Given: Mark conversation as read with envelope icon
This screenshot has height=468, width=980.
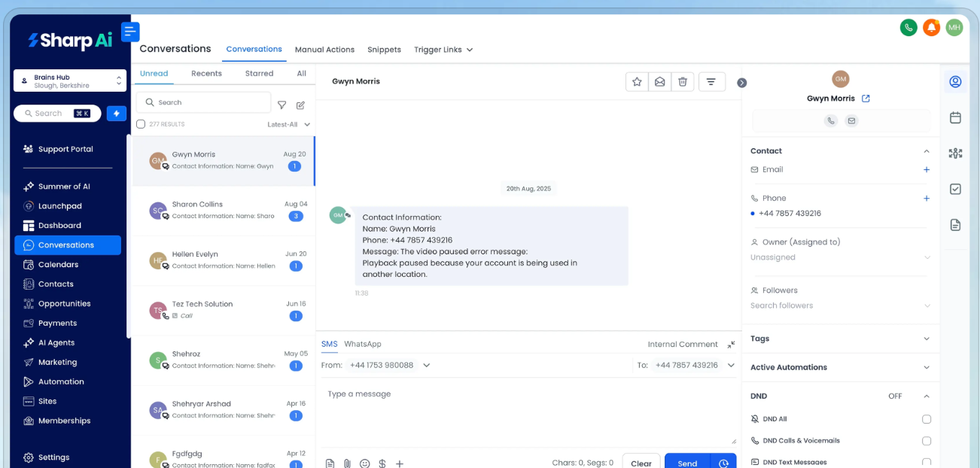Looking at the screenshot, I should point(659,82).
